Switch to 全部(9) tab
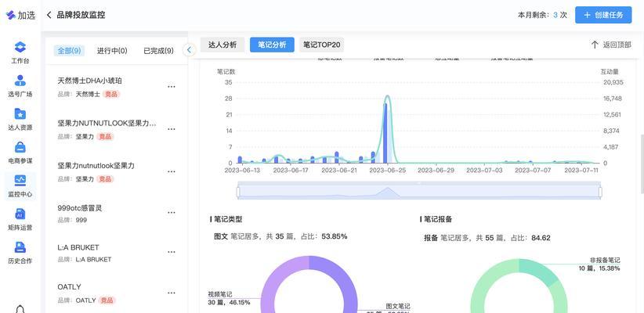Image resolution: width=644 pixels, height=313 pixels. 69,51
